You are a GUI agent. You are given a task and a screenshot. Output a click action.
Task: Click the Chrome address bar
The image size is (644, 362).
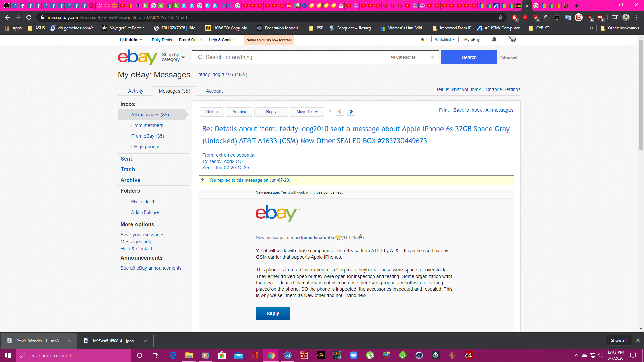tap(268, 17)
